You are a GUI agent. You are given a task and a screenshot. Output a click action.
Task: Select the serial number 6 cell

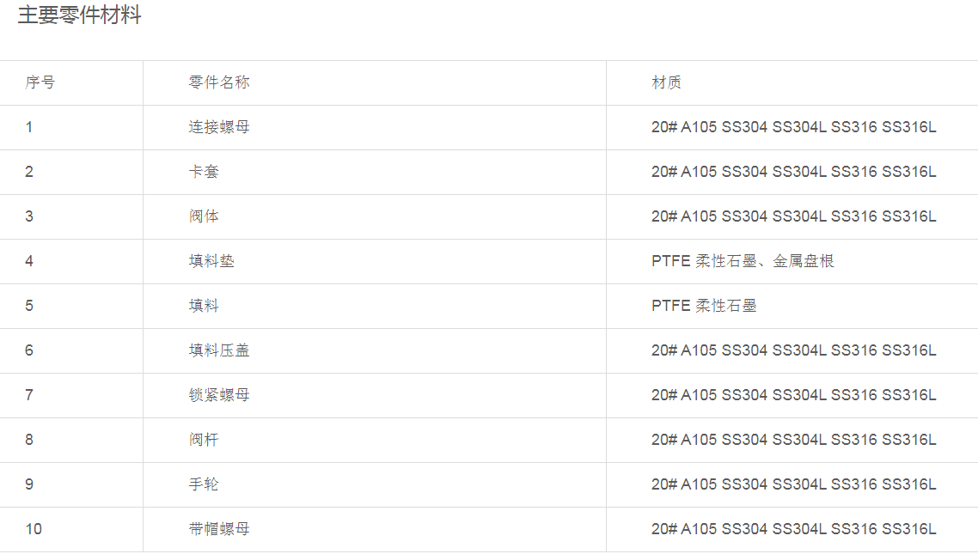click(x=29, y=350)
